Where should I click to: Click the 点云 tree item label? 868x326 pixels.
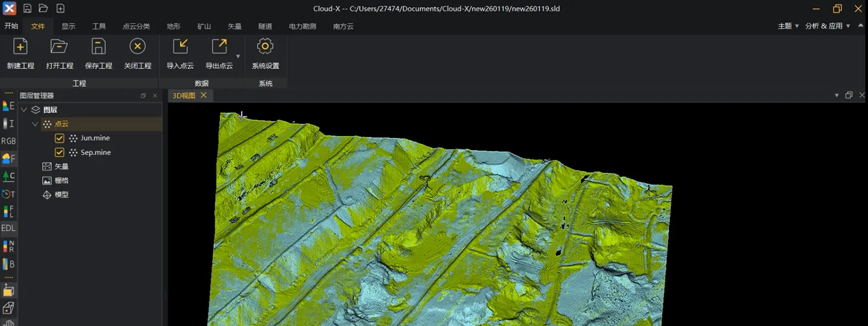coord(61,124)
